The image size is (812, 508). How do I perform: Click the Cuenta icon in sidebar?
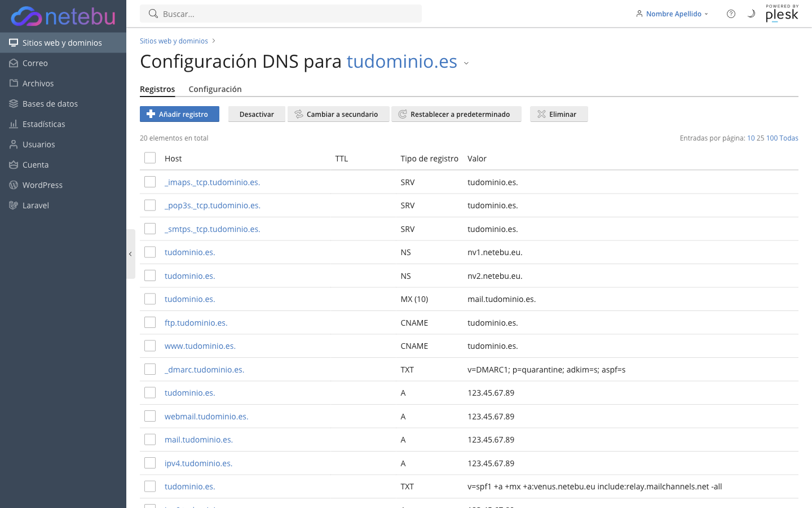pos(14,165)
